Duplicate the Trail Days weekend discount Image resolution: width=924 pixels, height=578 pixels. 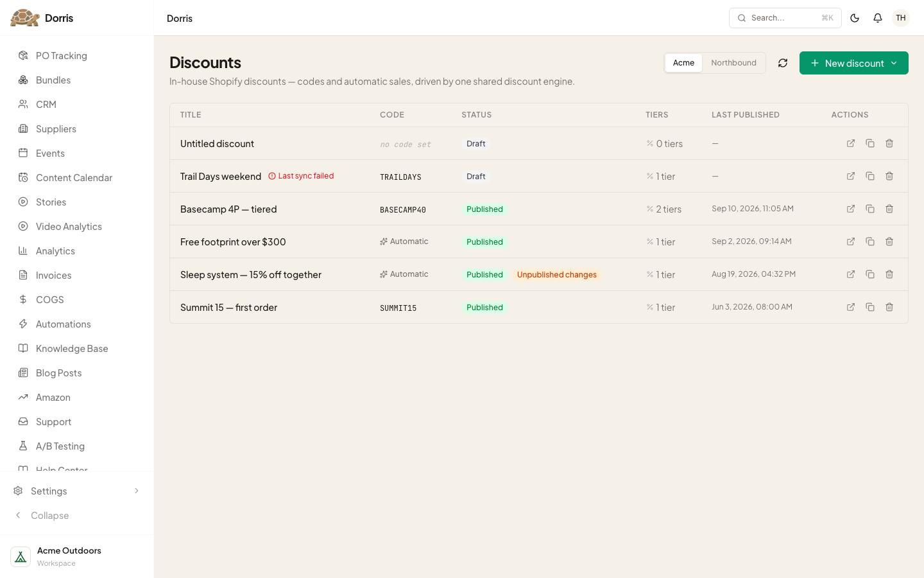pyautogui.click(x=870, y=176)
